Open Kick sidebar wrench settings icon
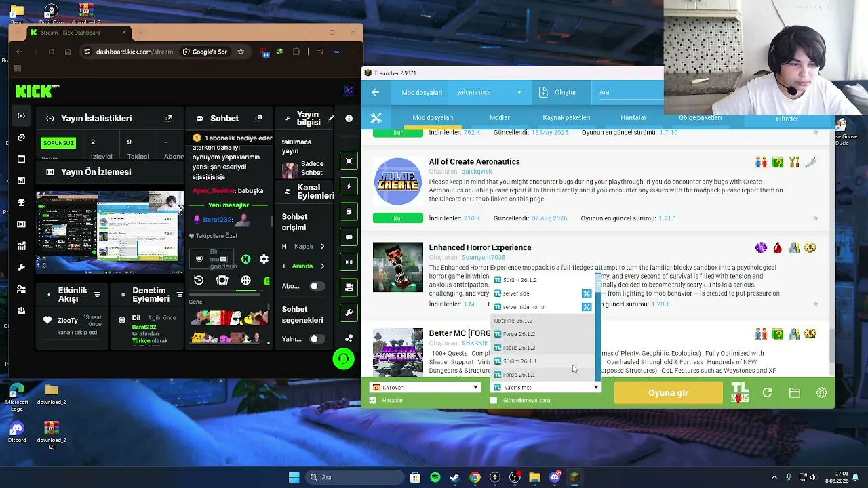The width and height of the screenshot is (868, 488). coord(21,267)
